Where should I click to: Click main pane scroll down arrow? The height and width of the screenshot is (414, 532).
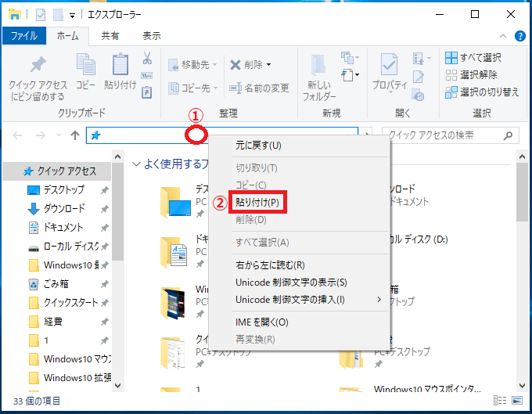[522, 386]
